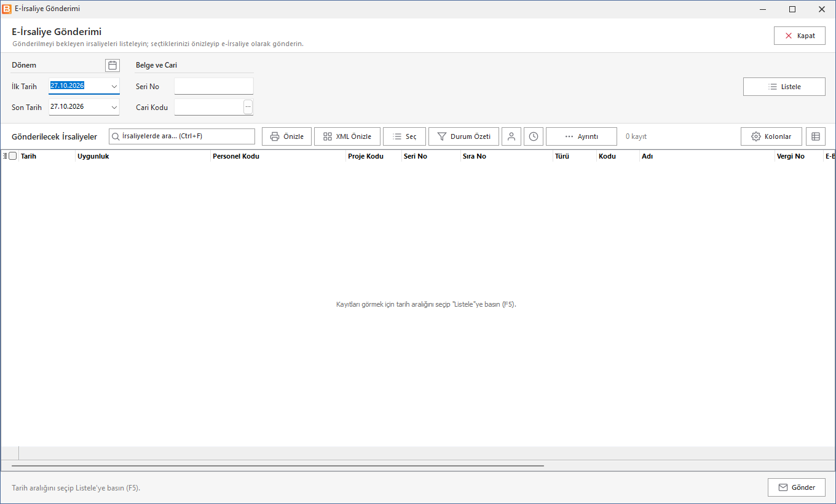
Task: Click the Kapat close button
Action: (800, 36)
